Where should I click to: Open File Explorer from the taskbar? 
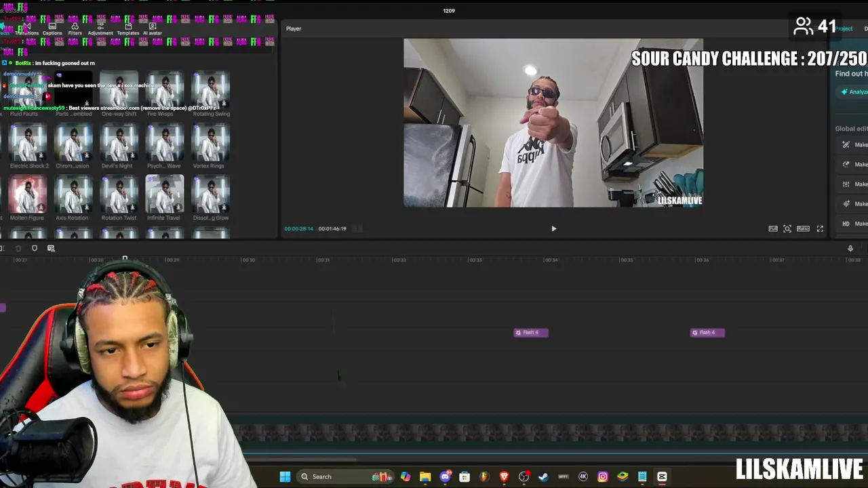(425, 476)
